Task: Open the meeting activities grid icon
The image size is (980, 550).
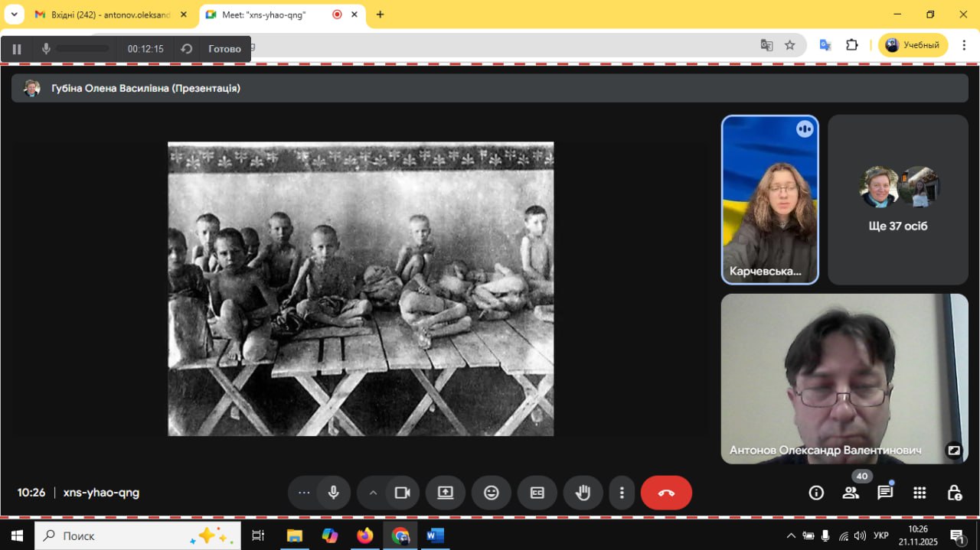Action: coord(920,493)
